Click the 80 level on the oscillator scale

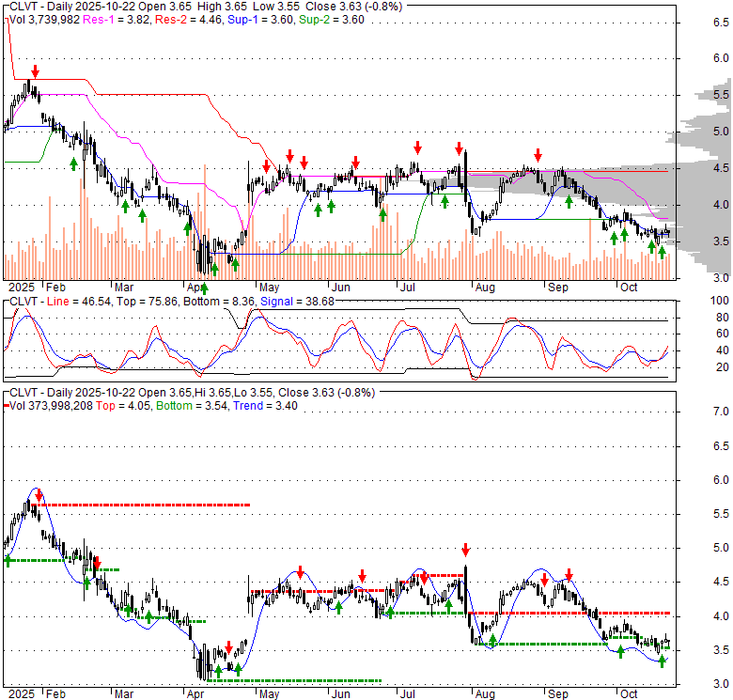(x=723, y=318)
